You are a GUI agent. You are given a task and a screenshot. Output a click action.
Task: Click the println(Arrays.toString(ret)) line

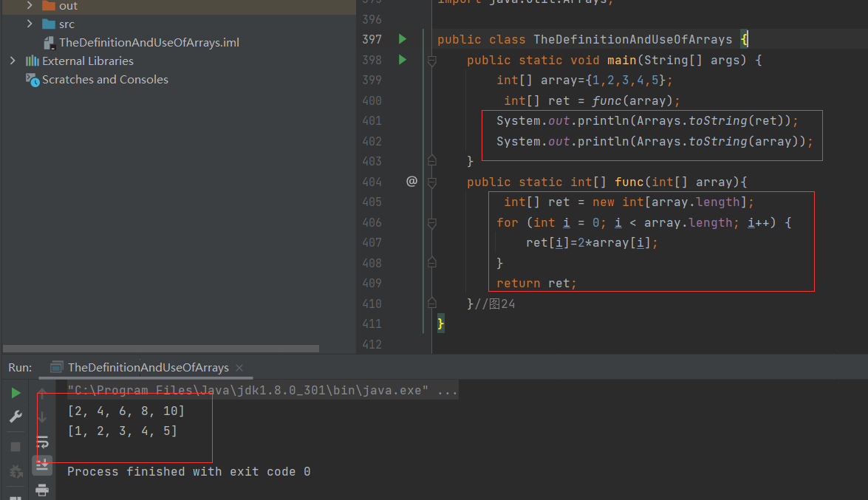click(x=647, y=120)
